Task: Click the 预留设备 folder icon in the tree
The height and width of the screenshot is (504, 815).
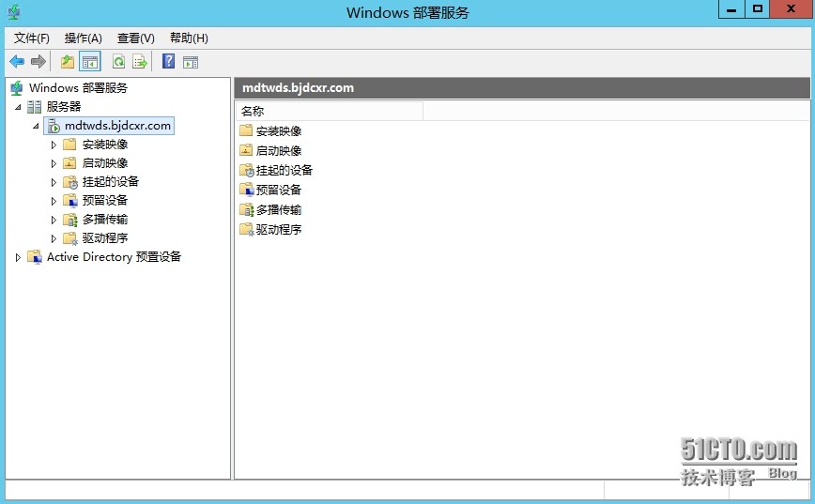Action: pos(70,201)
